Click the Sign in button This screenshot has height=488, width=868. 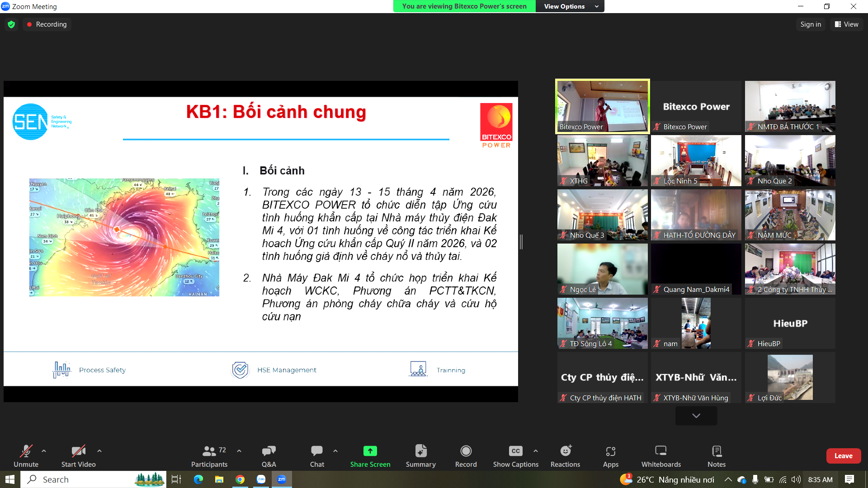click(810, 24)
